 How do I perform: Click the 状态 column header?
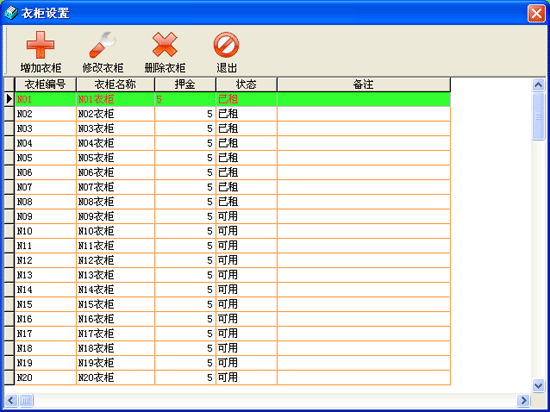coord(246,85)
